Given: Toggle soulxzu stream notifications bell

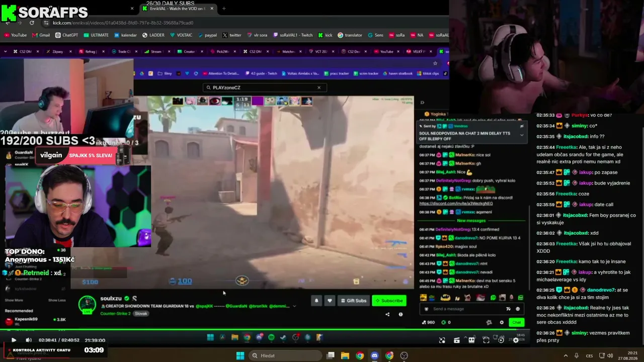Looking at the screenshot, I should click(316, 301).
